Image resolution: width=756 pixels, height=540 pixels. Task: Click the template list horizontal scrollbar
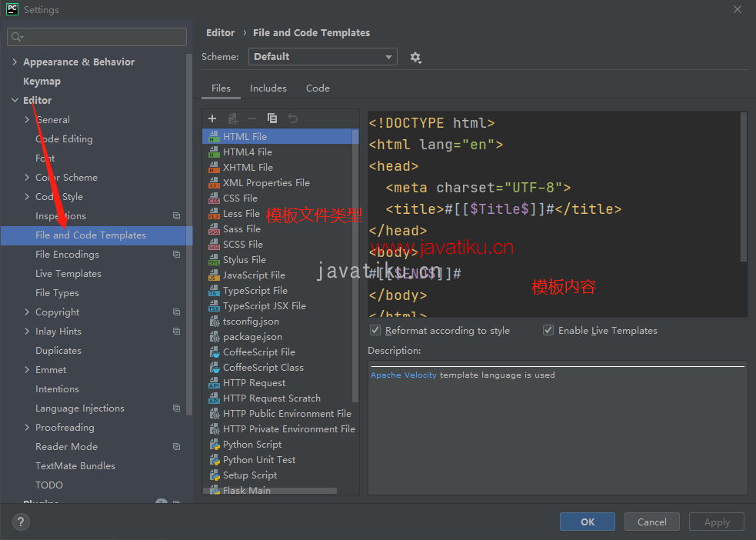[270, 491]
